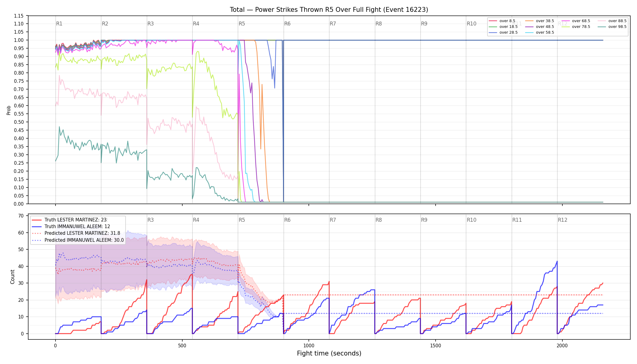The height and width of the screenshot is (364, 637).
Task: Click the R9 round label in bottom chart
Action: 424,220
